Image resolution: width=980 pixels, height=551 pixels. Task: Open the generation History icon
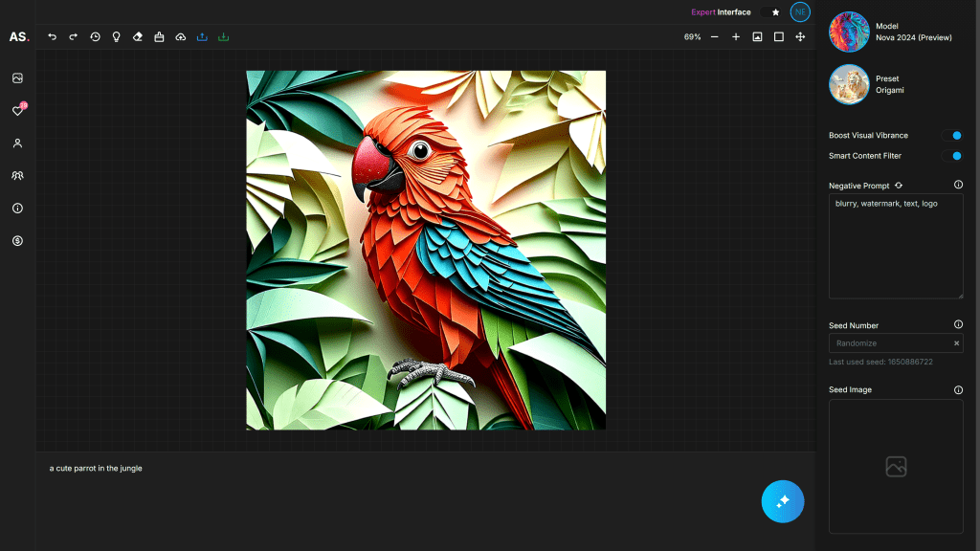[95, 37]
